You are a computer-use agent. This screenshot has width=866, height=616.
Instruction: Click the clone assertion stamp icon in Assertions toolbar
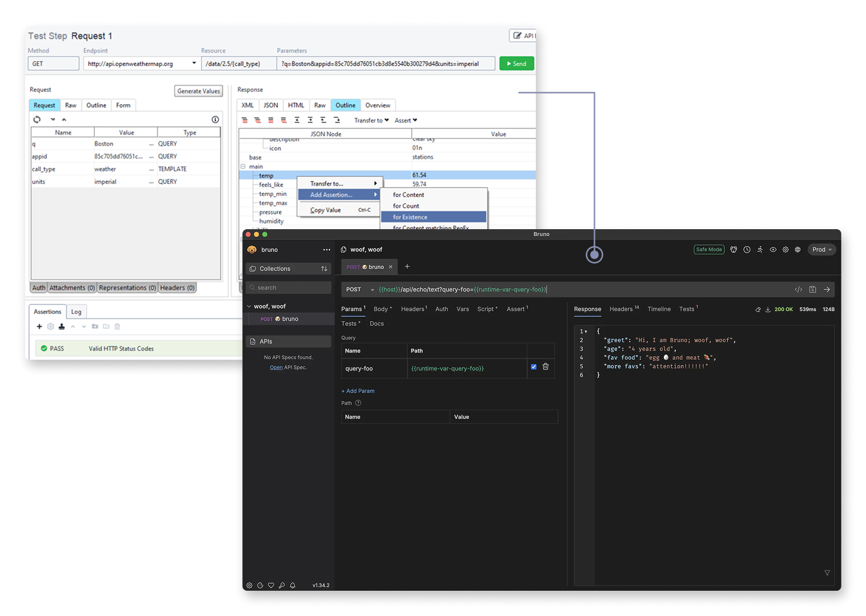pyautogui.click(x=61, y=327)
